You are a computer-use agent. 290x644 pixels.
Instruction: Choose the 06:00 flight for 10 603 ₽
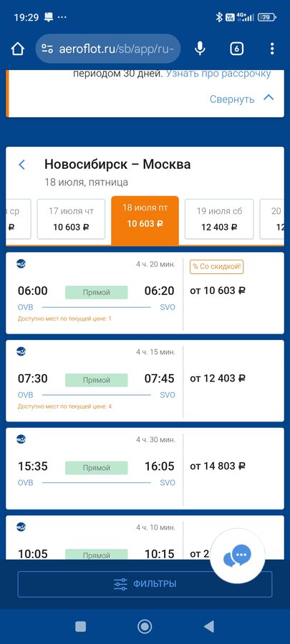[145, 293]
